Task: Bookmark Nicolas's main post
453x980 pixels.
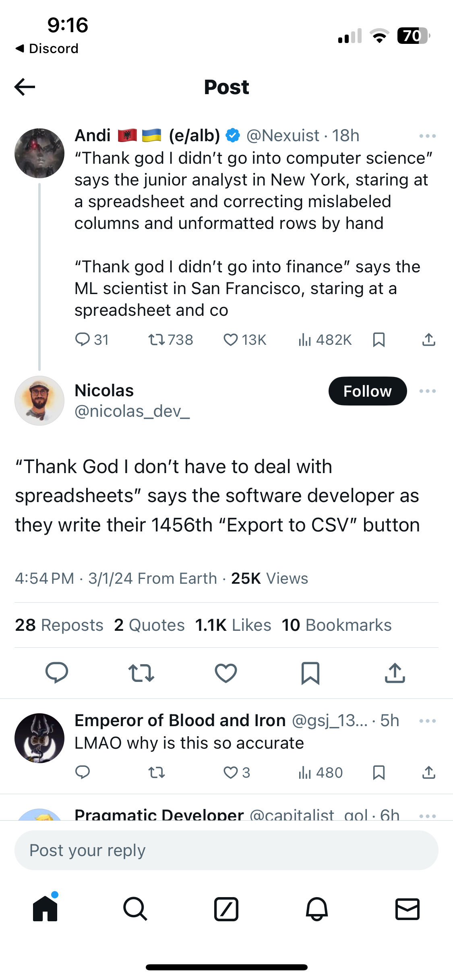Action: click(x=310, y=673)
